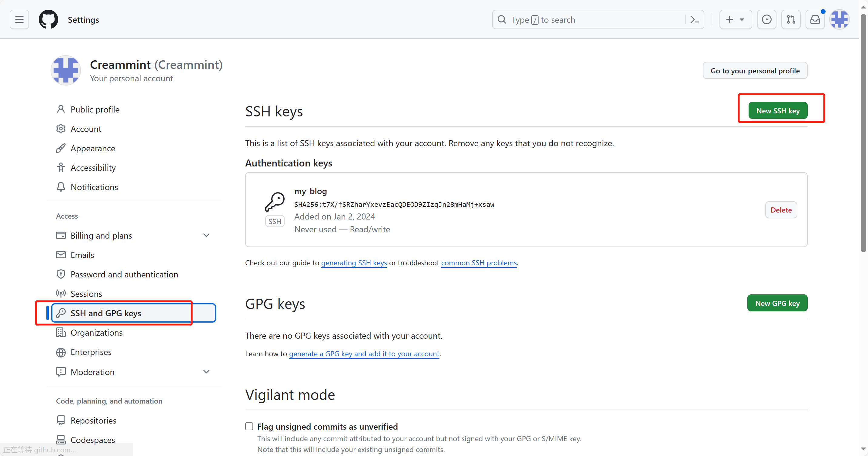This screenshot has width=868, height=456.
Task: Select the SHA256 fingerprint text
Action: point(394,204)
